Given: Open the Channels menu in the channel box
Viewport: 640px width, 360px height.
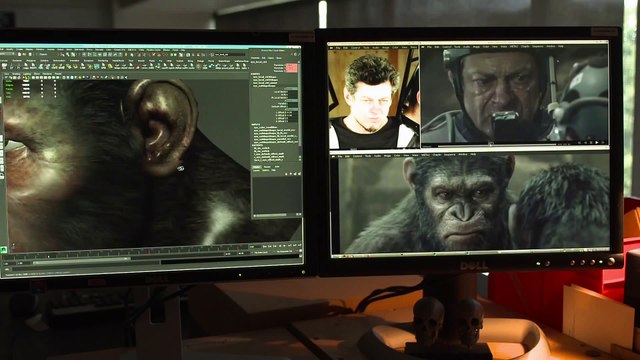Looking at the screenshot, I should [255, 58].
